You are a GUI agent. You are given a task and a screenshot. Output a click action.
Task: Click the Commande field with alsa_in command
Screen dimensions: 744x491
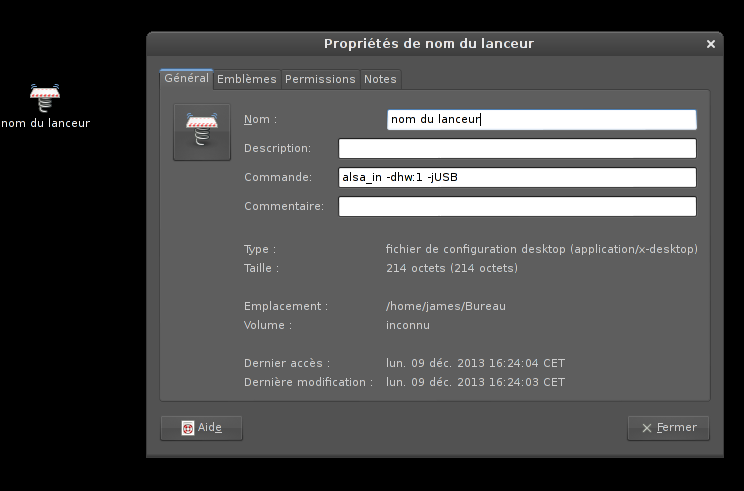coord(517,177)
